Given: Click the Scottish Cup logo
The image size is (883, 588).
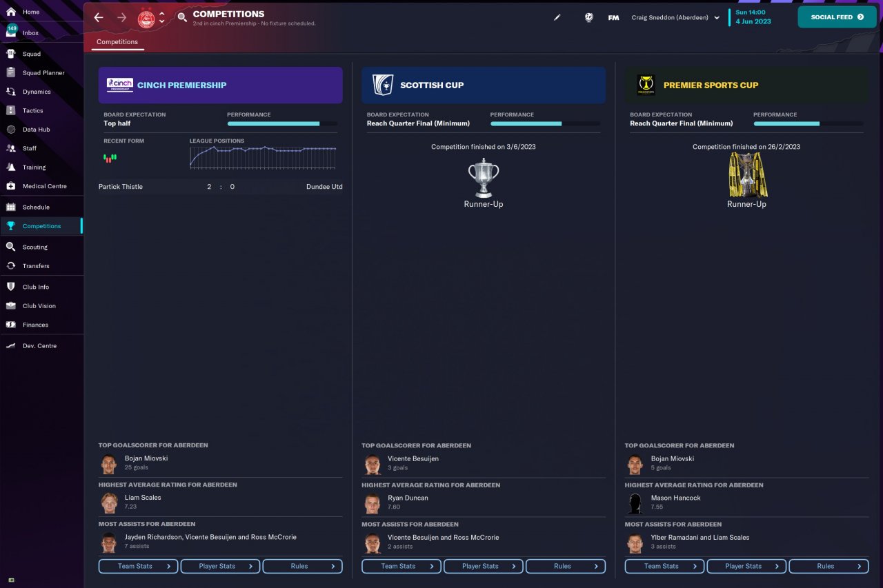Looking at the screenshot, I should point(383,85).
